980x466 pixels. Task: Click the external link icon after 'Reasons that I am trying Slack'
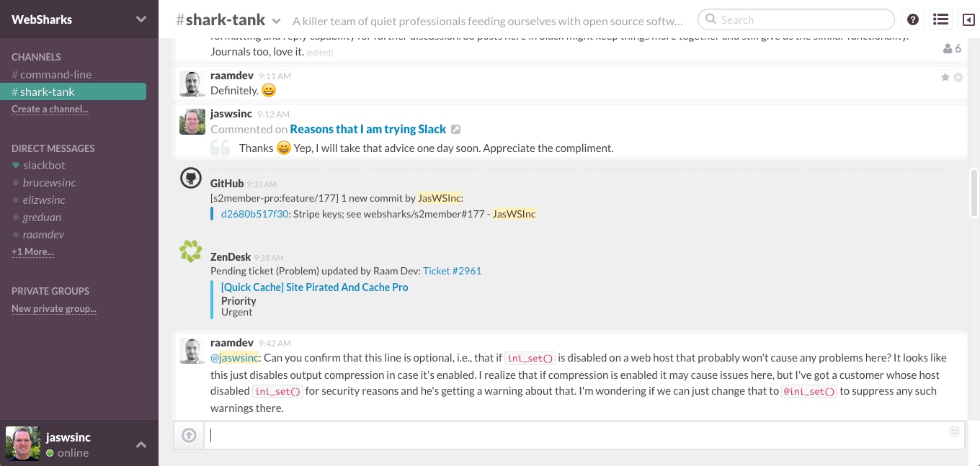pyautogui.click(x=455, y=130)
